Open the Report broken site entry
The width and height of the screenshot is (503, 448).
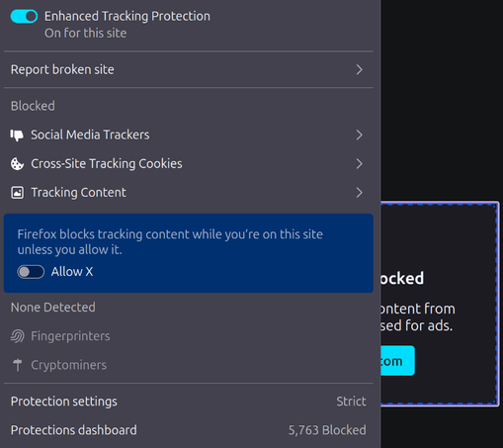click(x=189, y=69)
